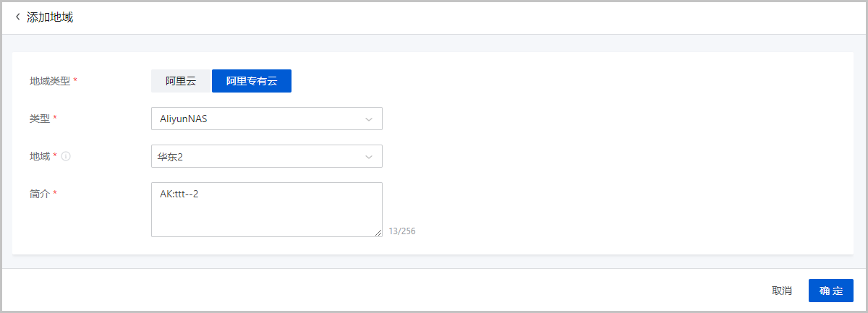
Task: Click the info icon beside 地域 label
Action: coord(66,156)
